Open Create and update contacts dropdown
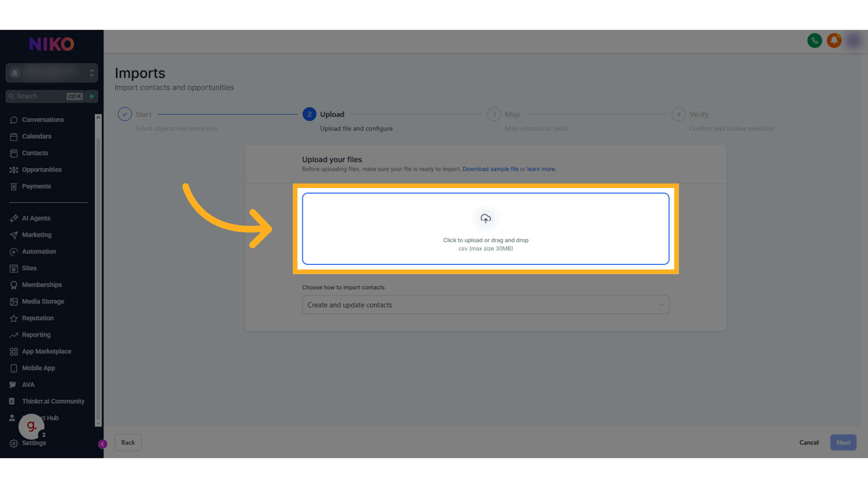The width and height of the screenshot is (868, 488). click(485, 305)
